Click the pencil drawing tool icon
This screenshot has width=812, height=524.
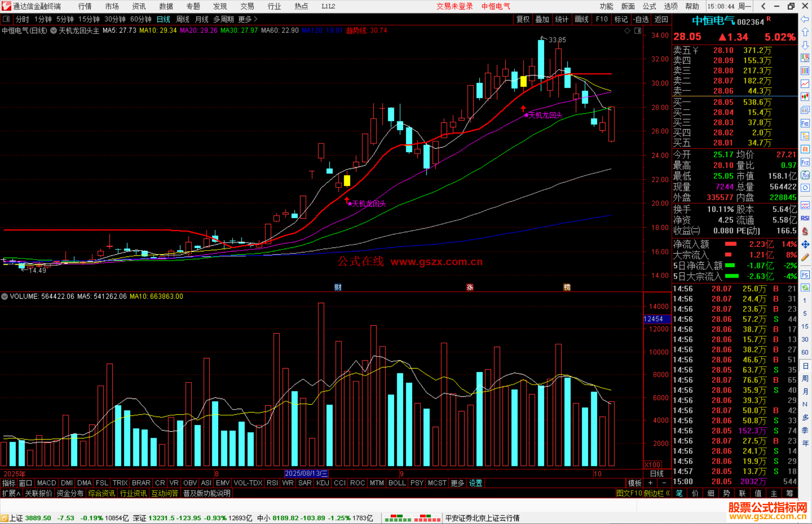[805, 257]
